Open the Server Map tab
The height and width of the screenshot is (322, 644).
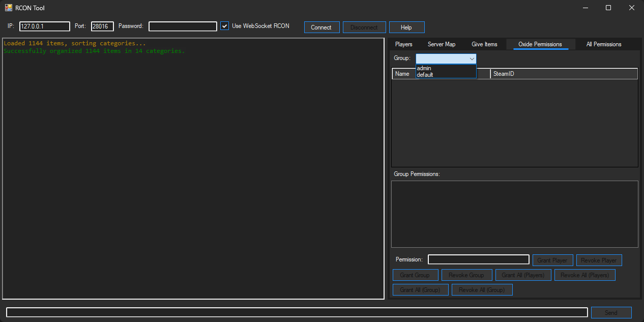[441, 44]
